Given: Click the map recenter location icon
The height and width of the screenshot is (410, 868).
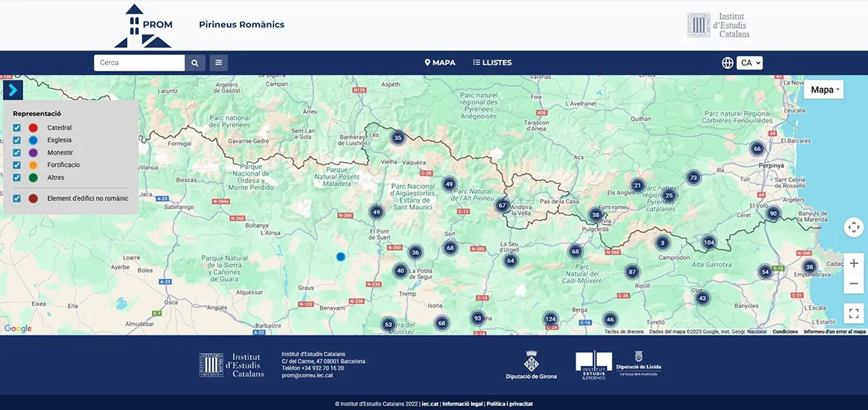Looking at the screenshot, I should click(854, 227).
